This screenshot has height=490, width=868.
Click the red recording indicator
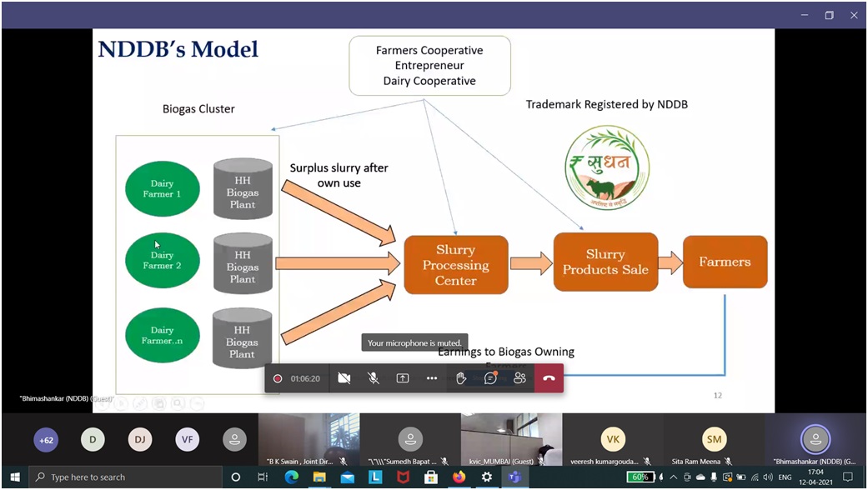point(278,378)
